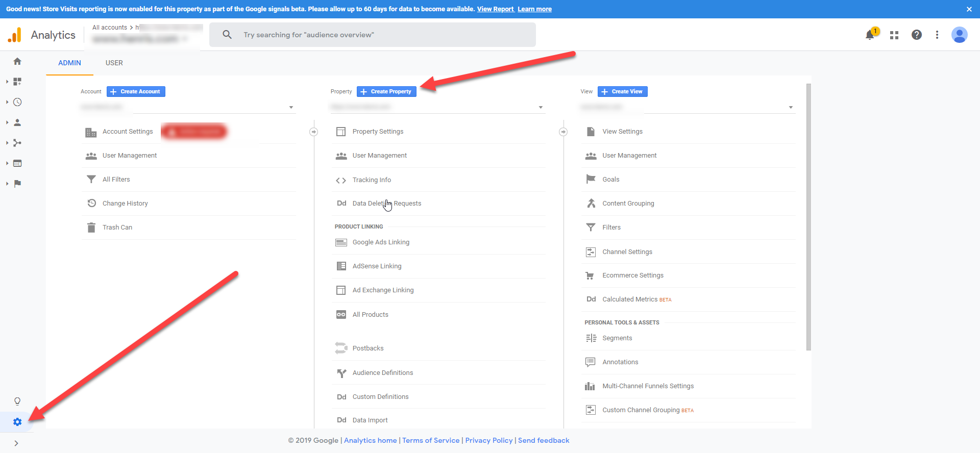Click the Create Property button
Viewport: 980px width, 453px height.
point(386,91)
